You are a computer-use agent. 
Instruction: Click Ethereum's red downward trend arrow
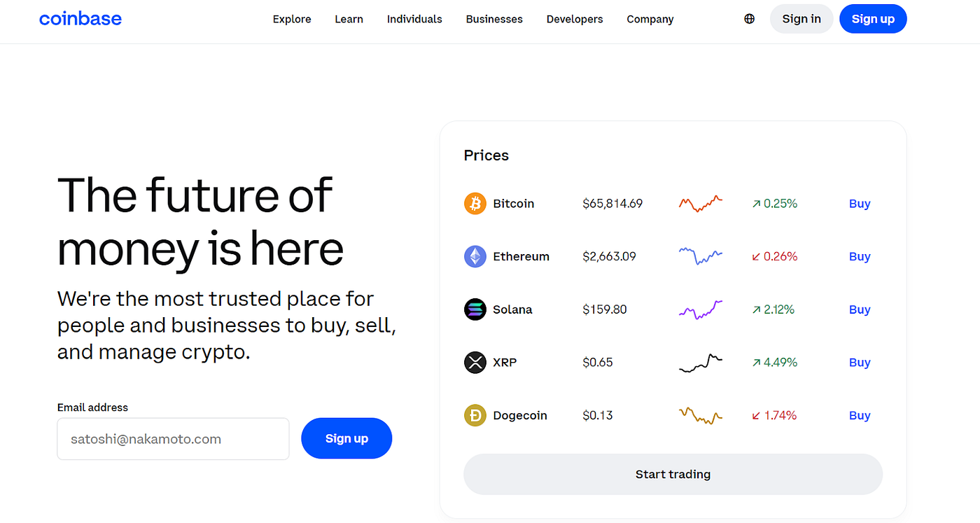point(757,256)
